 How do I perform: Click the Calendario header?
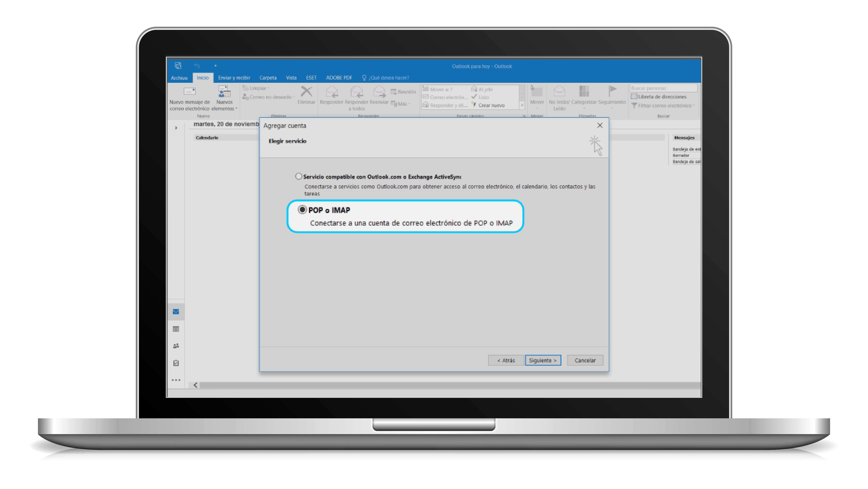pos(207,138)
